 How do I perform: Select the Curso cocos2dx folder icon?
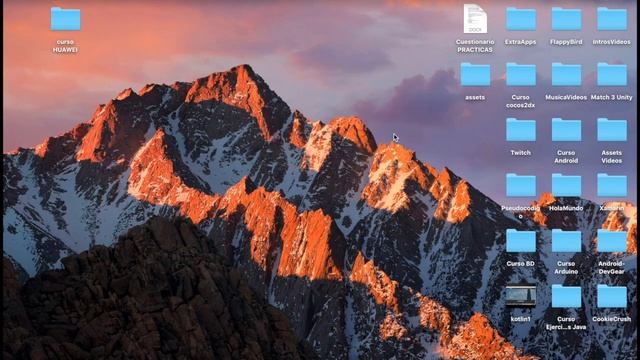coord(521,74)
